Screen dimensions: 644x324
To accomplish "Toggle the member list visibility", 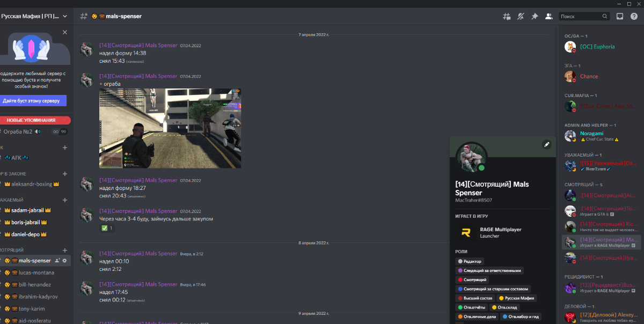I will pyautogui.click(x=548, y=16).
